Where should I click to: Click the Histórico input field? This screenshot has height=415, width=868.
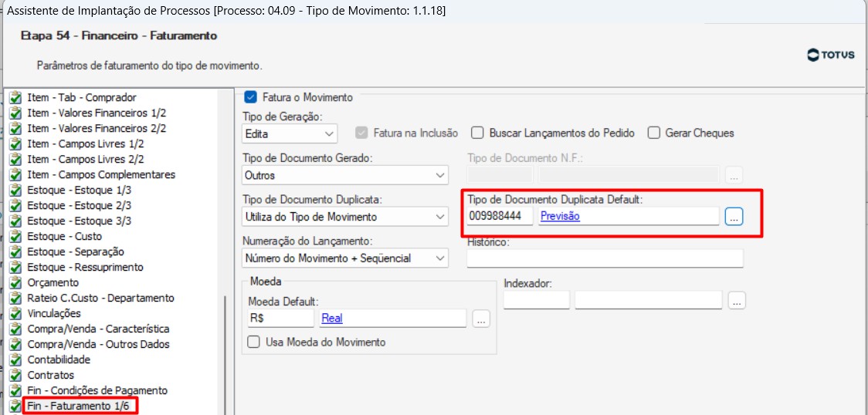click(x=605, y=258)
